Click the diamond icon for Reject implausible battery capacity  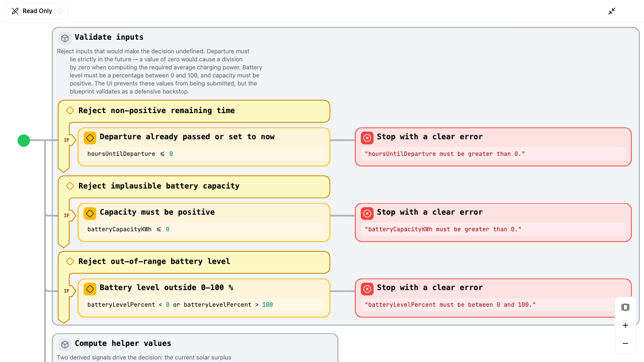(70, 186)
